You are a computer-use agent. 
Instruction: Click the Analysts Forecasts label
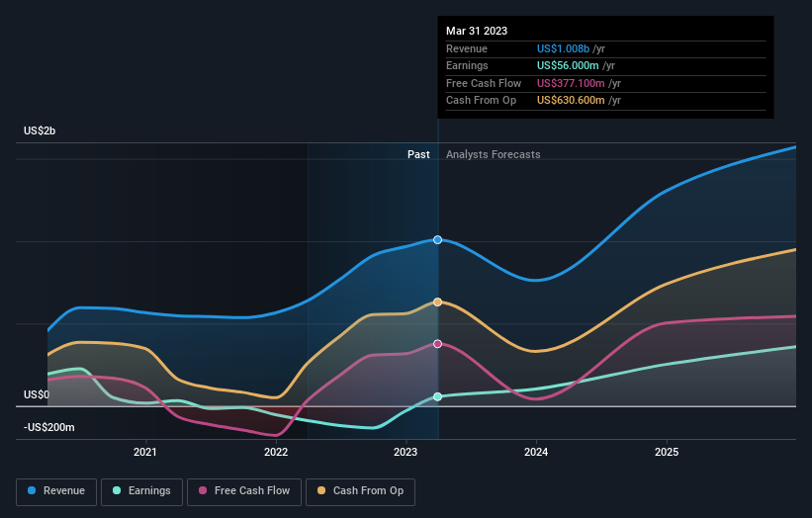point(493,154)
